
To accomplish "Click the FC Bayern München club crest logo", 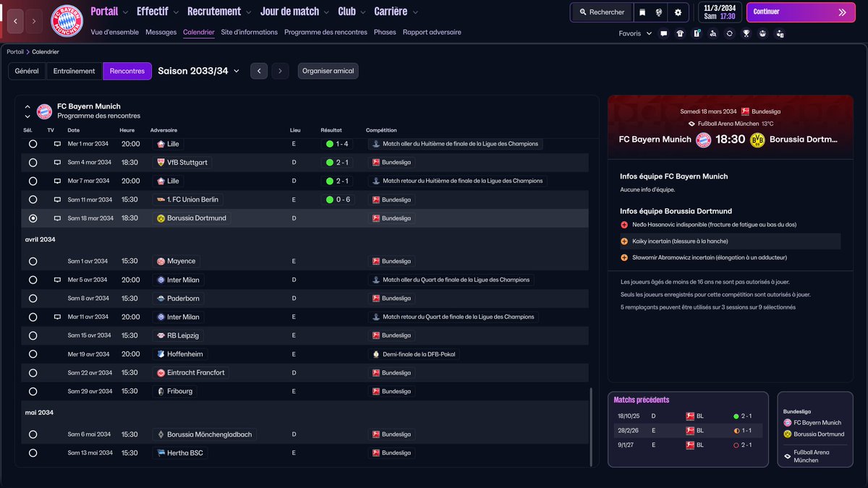I will pyautogui.click(x=67, y=20).
